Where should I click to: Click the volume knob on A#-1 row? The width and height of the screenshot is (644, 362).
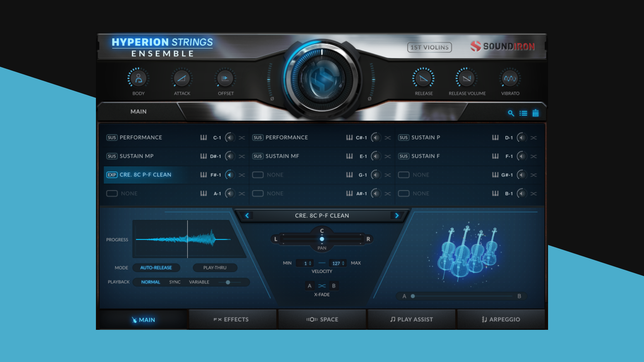pos(376,193)
